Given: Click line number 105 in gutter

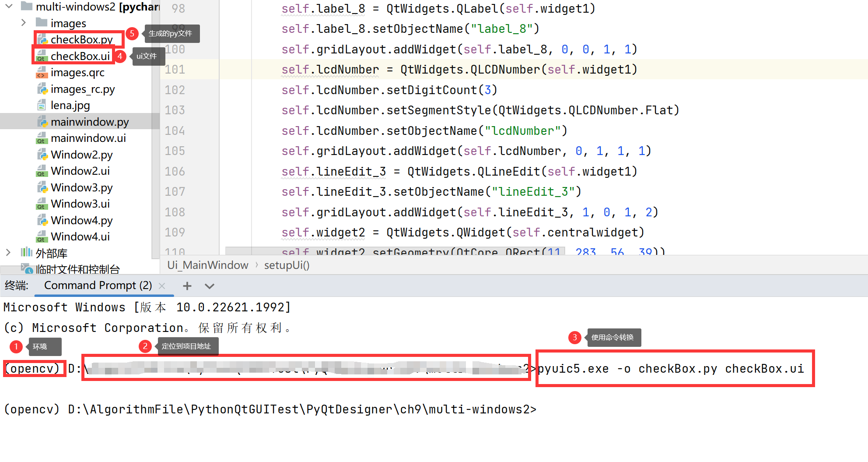Looking at the screenshot, I should pyautogui.click(x=175, y=151).
